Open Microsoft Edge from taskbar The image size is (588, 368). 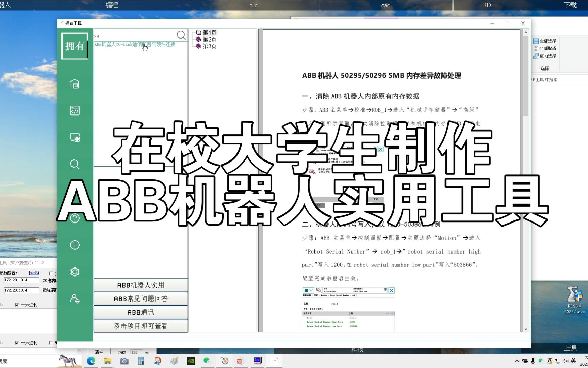click(91, 361)
